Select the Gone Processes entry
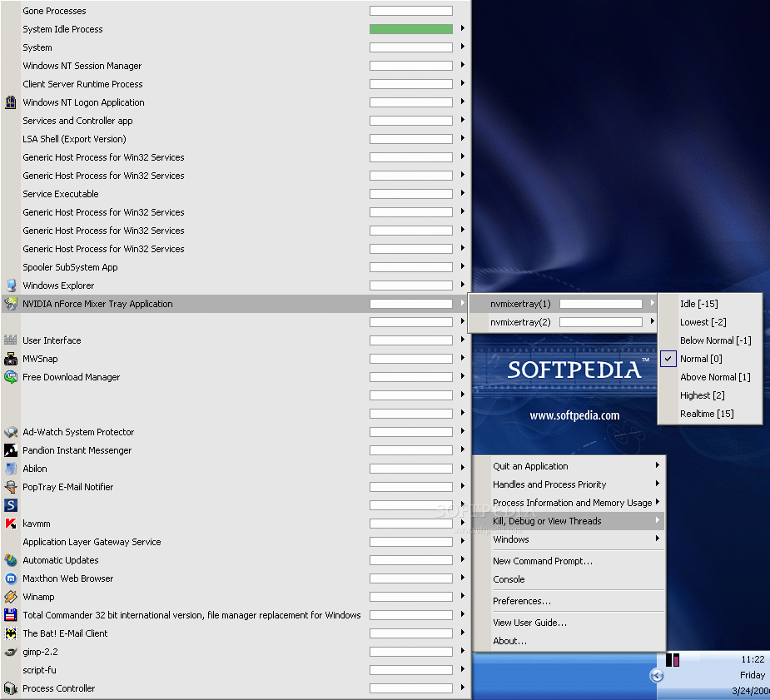This screenshot has height=700, width=770. coord(236,11)
